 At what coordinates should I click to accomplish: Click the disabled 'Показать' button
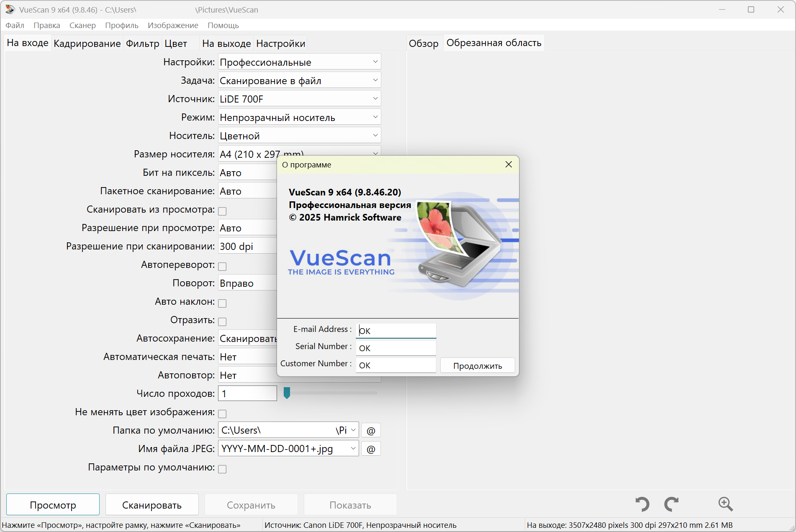pyautogui.click(x=350, y=505)
